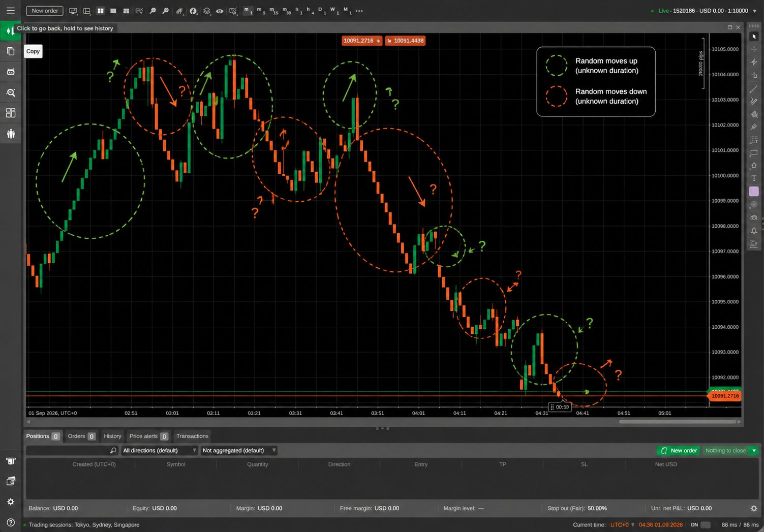
Task: Open the settings gear in left sidebar
Action: coord(10,502)
